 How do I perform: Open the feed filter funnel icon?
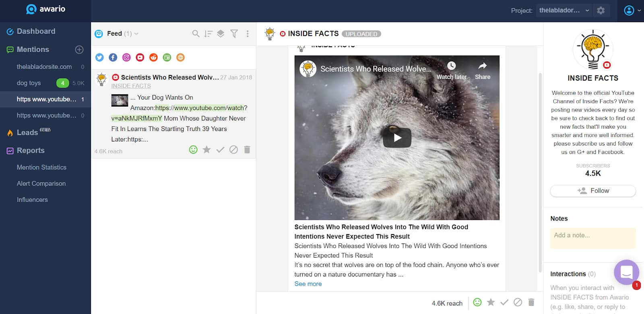(x=234, y=34)
